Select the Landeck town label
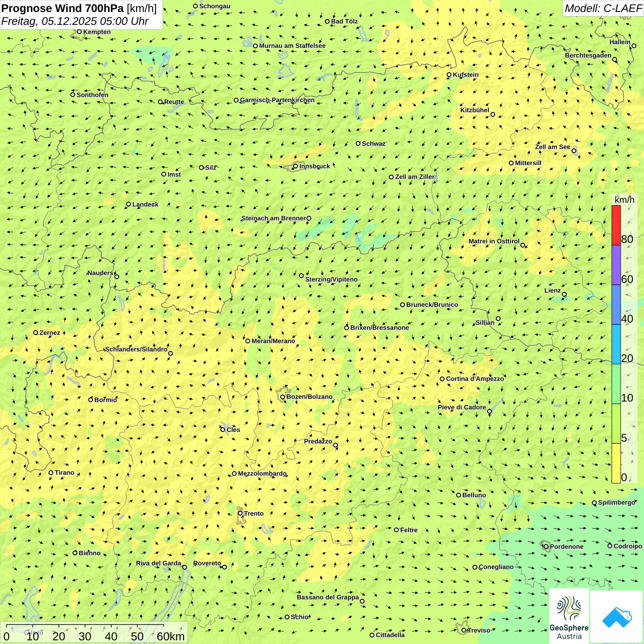The height and width of the screenshot is (644, 644). point(145,204)
